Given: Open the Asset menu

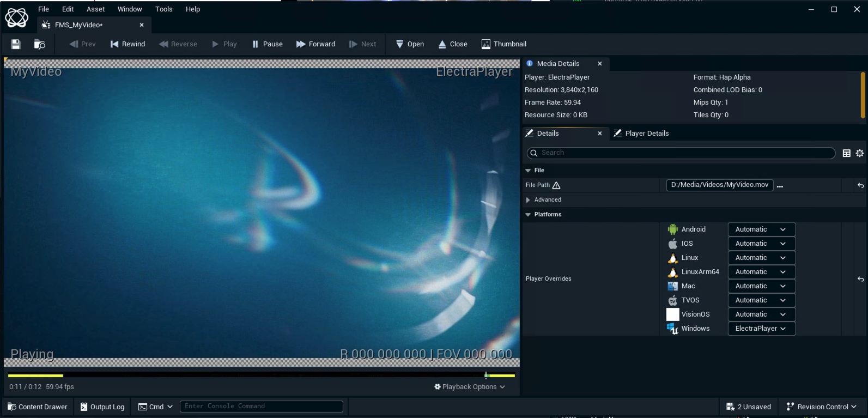Looking at the screenshot, I should pyautogui.click(x=95, y=9).
